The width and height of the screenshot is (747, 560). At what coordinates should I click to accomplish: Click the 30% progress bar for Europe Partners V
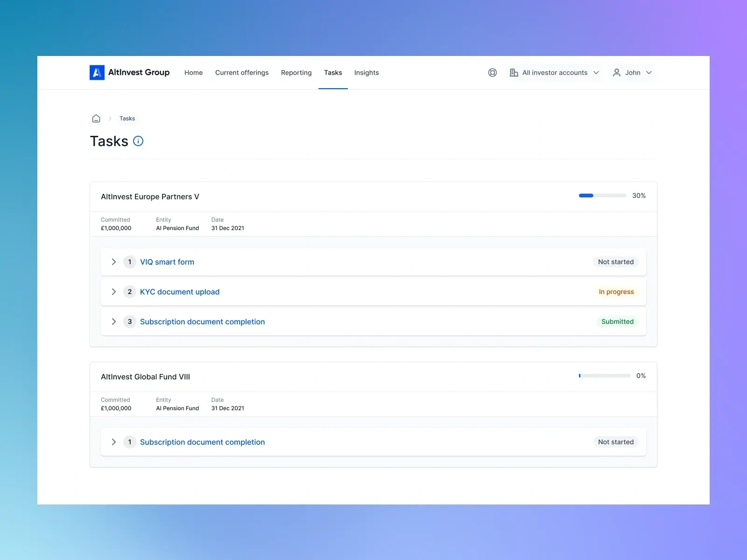coord(602,196)
